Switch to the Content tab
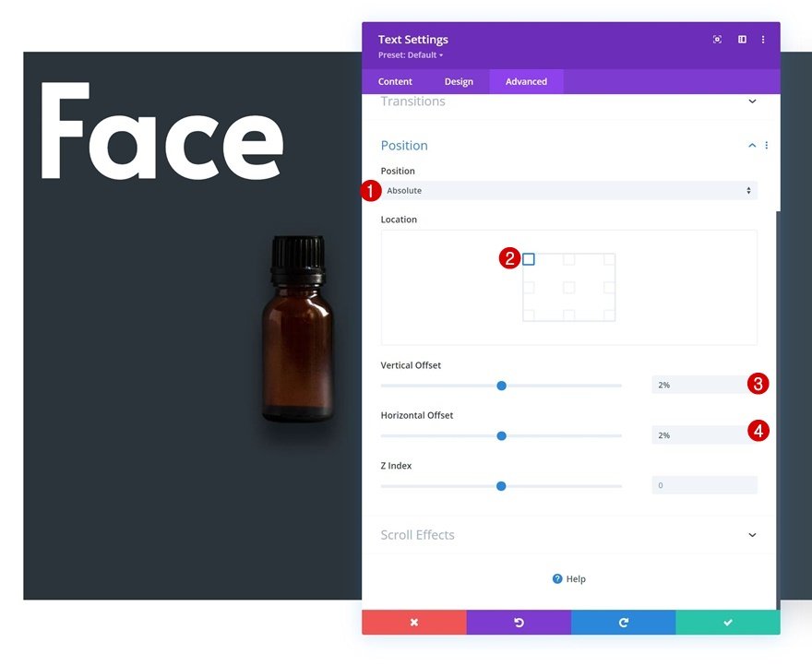 [x=395, y=81]
